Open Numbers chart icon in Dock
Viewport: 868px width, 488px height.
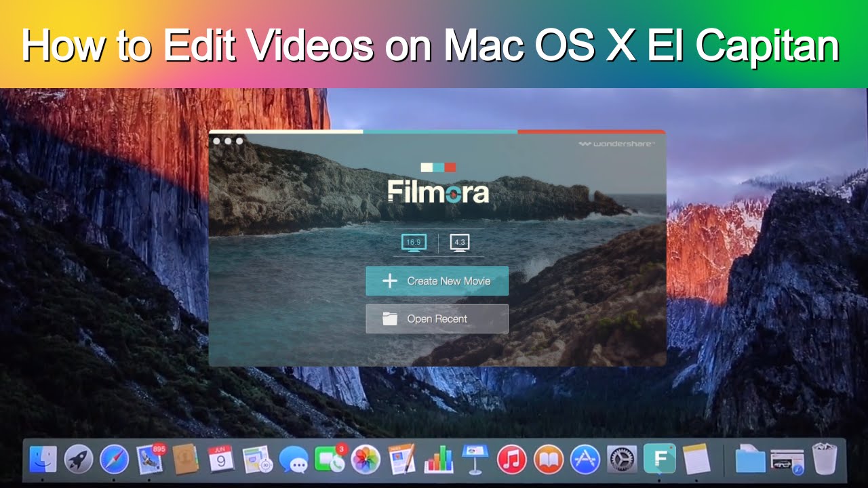click(x=439, y=460)
